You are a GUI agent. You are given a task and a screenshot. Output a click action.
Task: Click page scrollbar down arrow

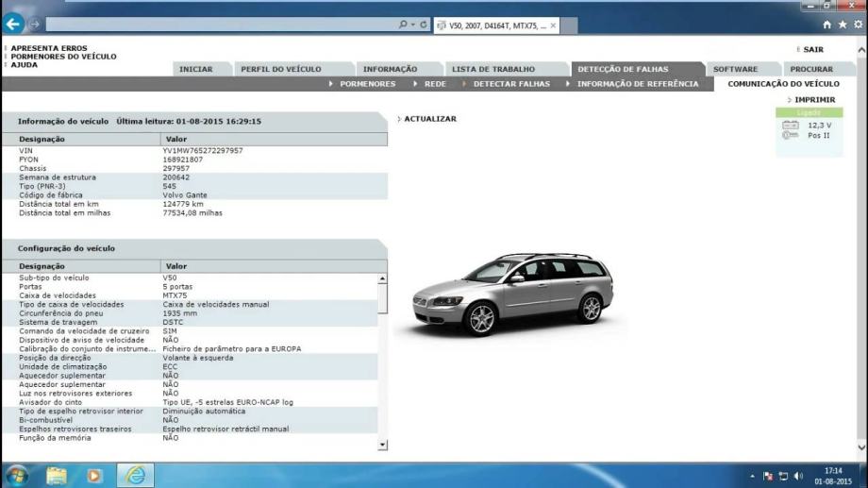click(x=861, y=447)
